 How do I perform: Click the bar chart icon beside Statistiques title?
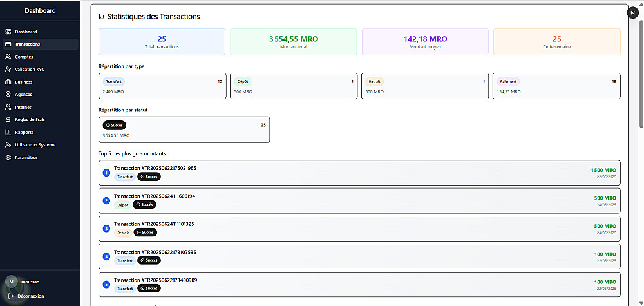click(x=102, y=17)
